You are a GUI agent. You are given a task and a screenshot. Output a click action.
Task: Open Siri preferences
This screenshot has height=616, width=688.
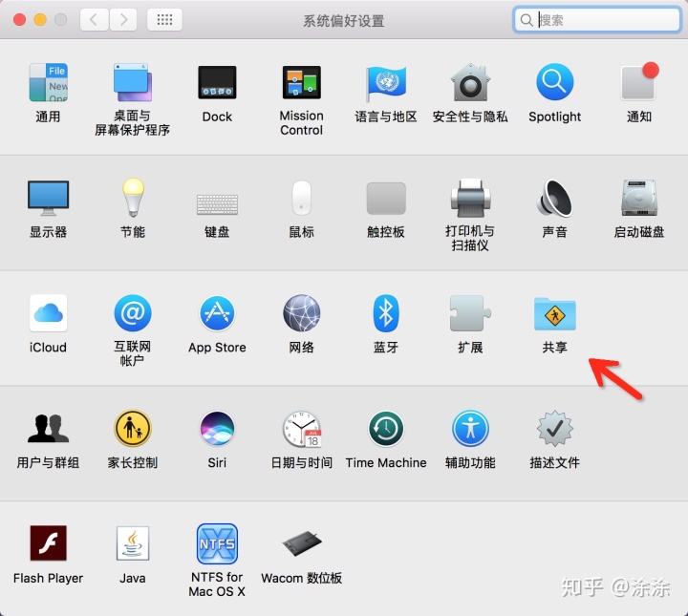(x=217, y=429)
